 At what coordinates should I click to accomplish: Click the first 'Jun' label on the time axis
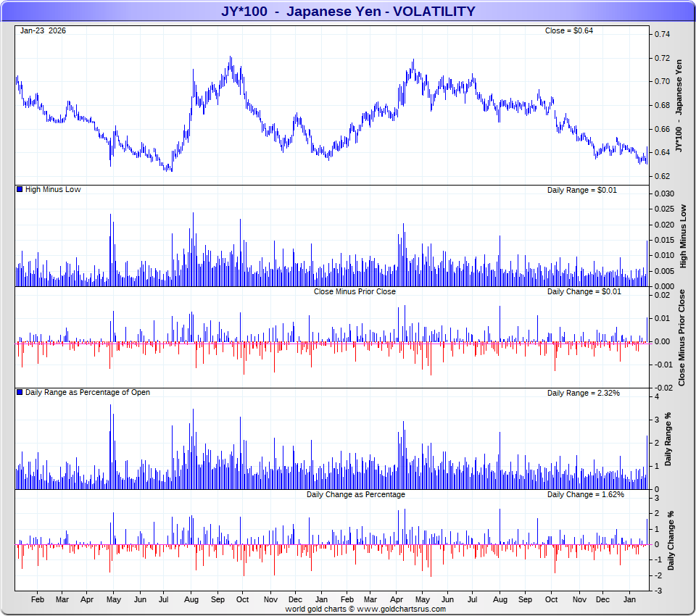coord(140,599)
